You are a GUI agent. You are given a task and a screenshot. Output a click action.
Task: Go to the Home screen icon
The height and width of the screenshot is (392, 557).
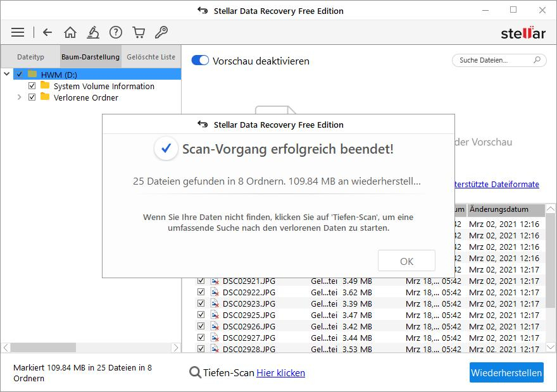click(x=70, y=32)
